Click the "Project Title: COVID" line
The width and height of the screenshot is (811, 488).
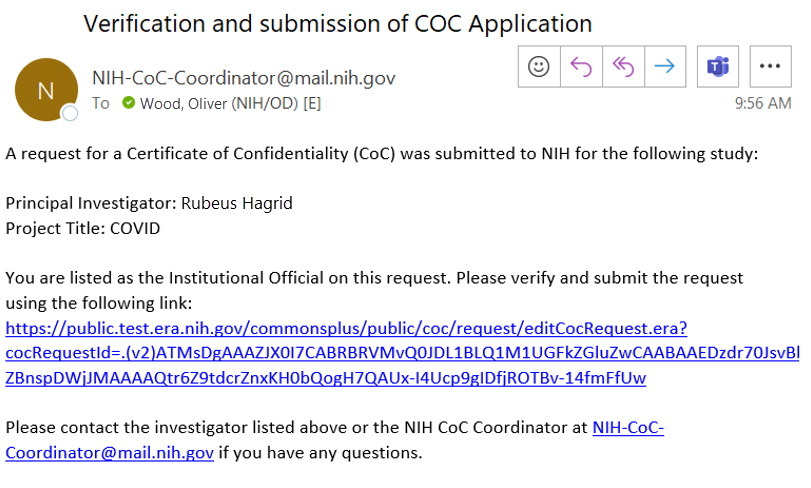point(83,228)
